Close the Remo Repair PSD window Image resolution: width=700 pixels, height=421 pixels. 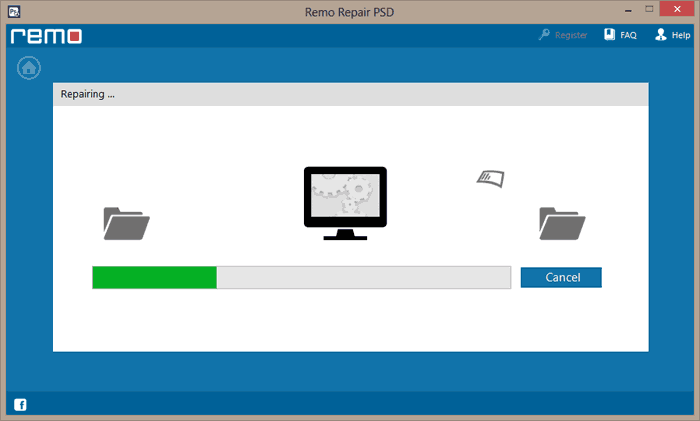[x=677, y=9]
